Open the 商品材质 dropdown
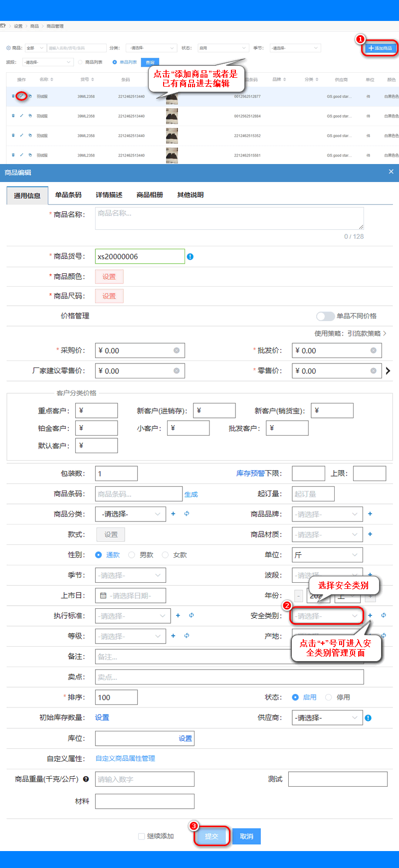This screenshot has height=868, width=399. (327, 534)
